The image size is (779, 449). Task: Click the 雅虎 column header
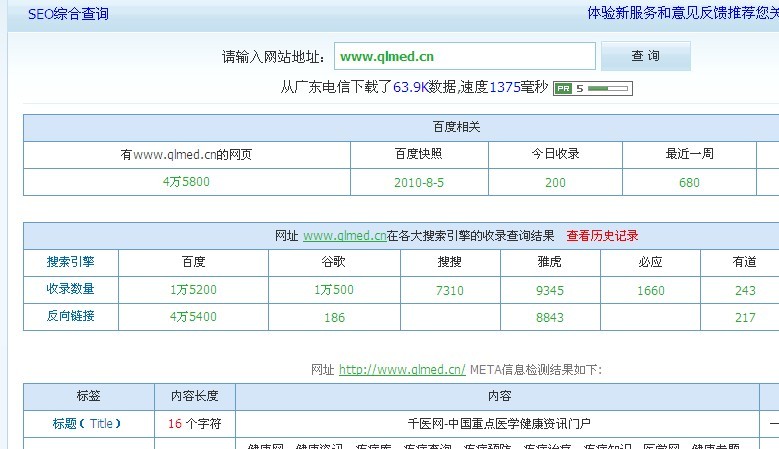(x=549, y=262)
